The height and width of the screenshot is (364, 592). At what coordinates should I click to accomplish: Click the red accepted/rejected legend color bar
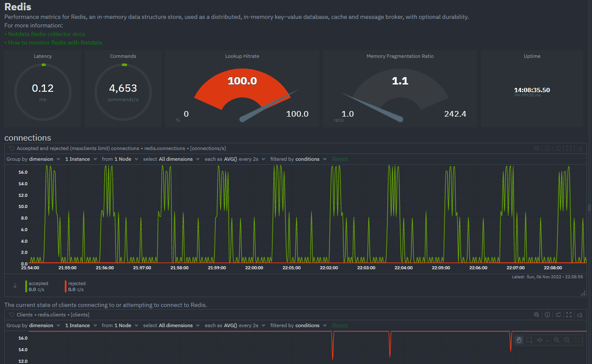point(66,286)
